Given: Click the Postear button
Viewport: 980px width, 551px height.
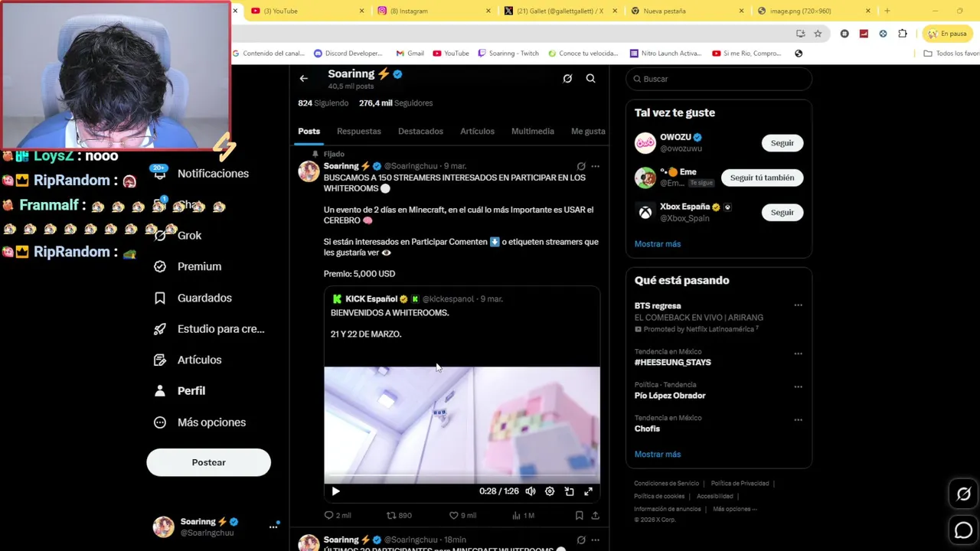Looking at the screenshot, I should (208, 462).
